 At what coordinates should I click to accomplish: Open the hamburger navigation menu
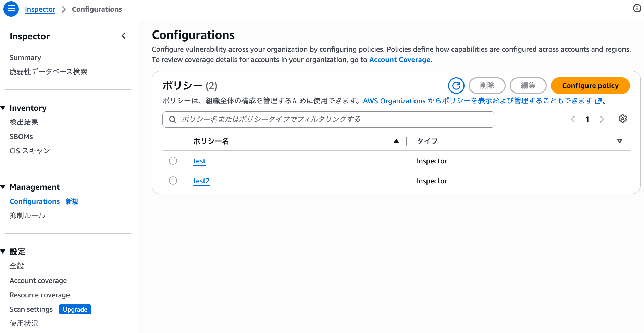pos(11,9)
